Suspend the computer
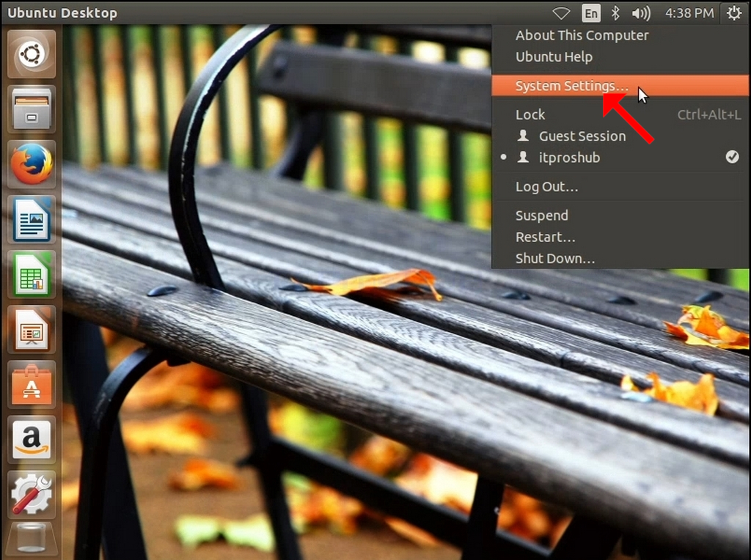This screenshot has height=560, width=751. (620, 215)
